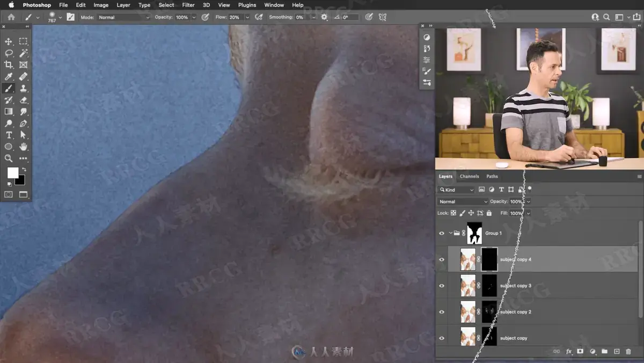The height and width of the screenshot is (363, 644).
Task: Select the Hand tool
Action: click(x=23, y=147)
